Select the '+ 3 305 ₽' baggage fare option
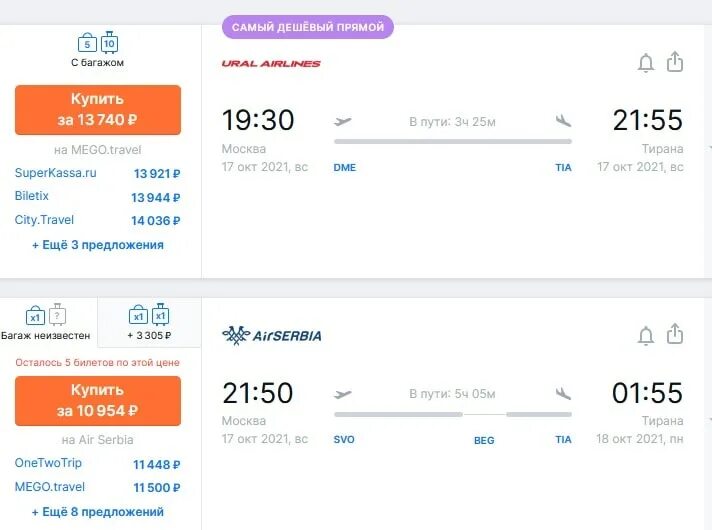 tap(149, 322)
